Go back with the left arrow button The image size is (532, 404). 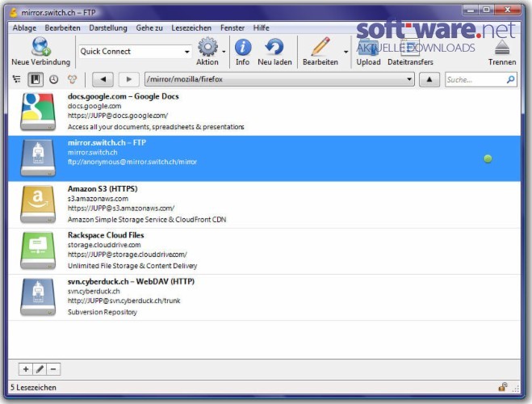click(x=103, y=79)
